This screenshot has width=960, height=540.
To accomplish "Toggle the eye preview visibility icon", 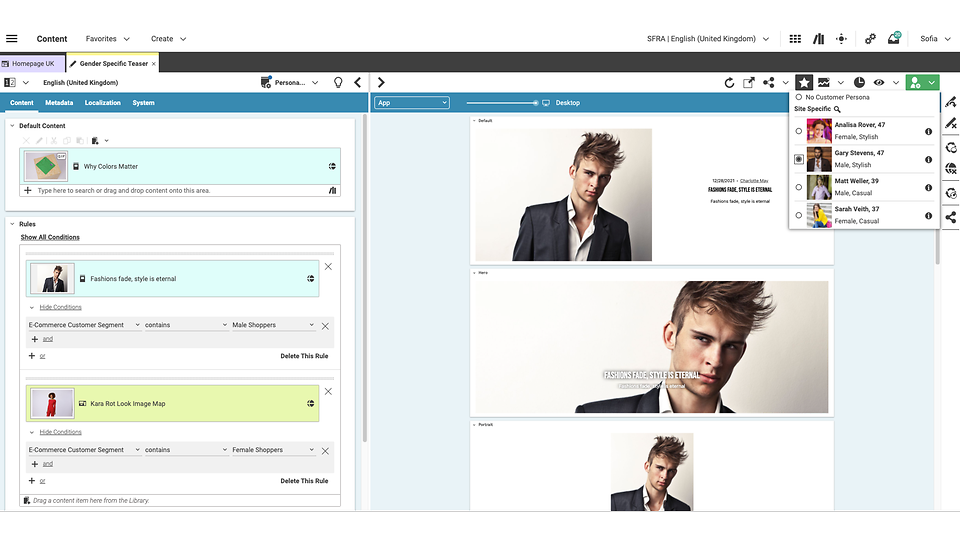I will [x=879, y=82].
